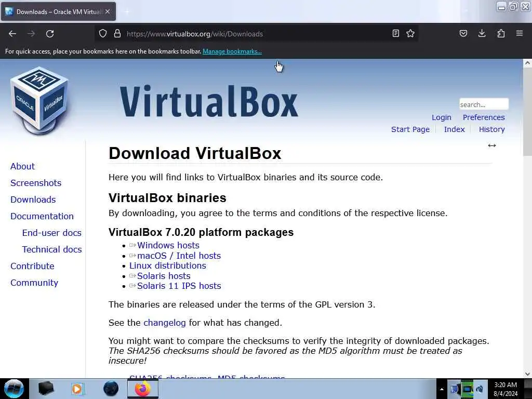View page History
Screen dimensions: 532x399
pyautogui.click(x=491, y=129)
